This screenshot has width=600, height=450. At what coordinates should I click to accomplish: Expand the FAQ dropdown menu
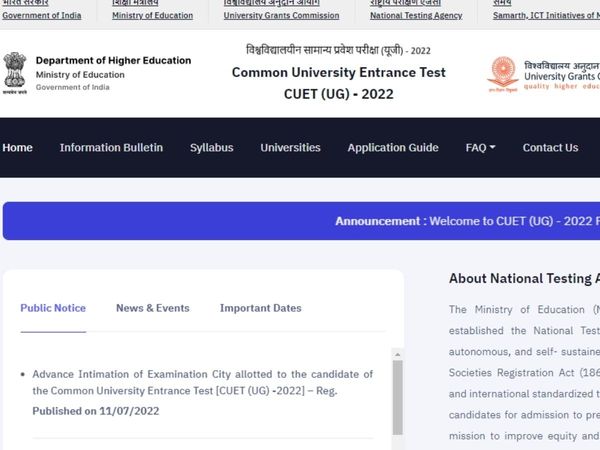point(480,148)
